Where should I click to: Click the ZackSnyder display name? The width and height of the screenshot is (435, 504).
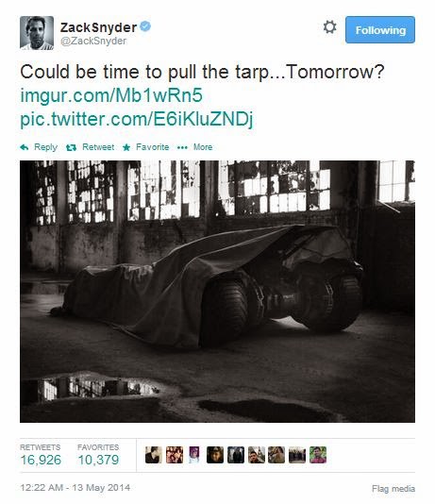(x=99, y=27)
